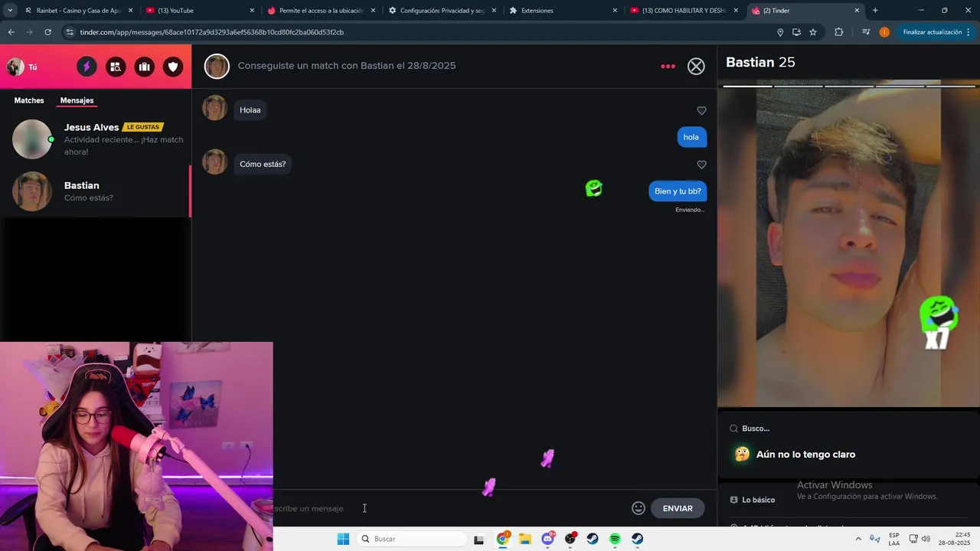Open the work mode briefcase icon
Viewport: 980px width, 551px height.
coord(144,67)
